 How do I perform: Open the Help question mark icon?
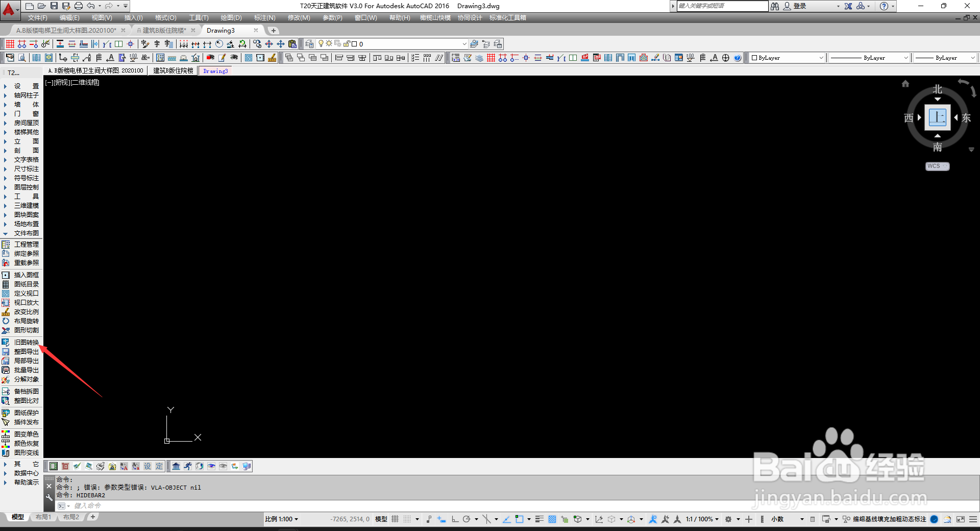(884, 6)
